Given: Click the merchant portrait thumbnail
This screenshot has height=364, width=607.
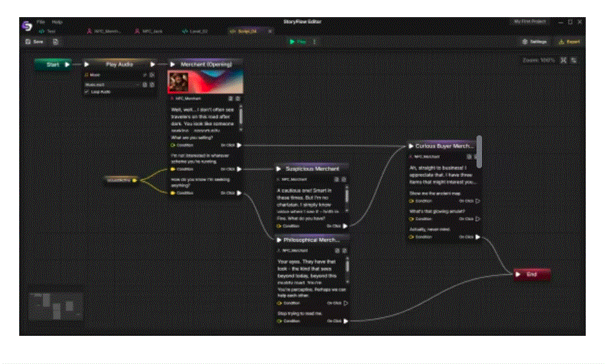Looking at the screenshot, I should click(x=179, y=82).
